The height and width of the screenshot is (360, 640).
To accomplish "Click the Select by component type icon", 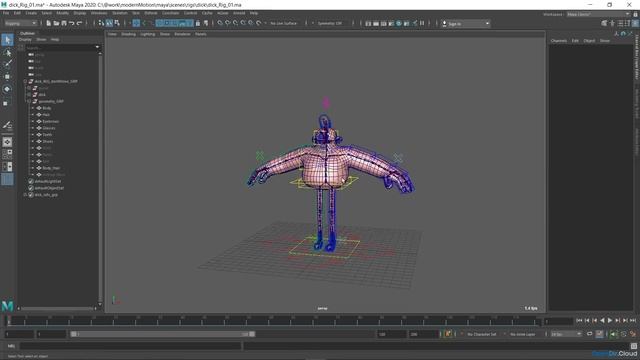I will [x=117, y=23].
